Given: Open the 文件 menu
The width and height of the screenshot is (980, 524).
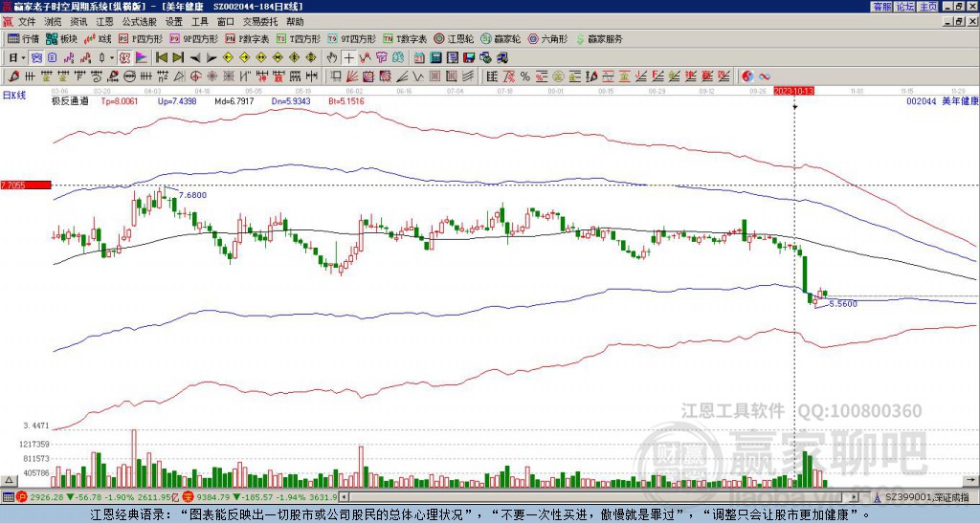Looking at the screenshot, I should (x=27, y=22).
